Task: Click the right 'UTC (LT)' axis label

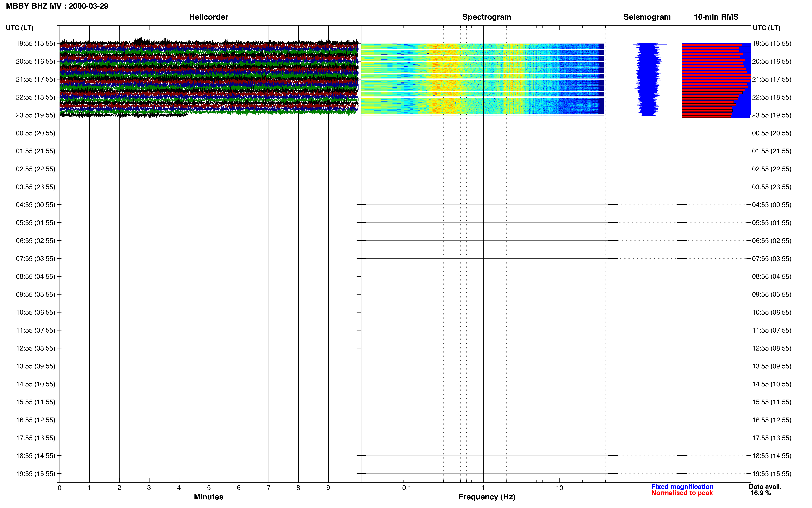Action: pyautogui.click(x=766, y=28)
